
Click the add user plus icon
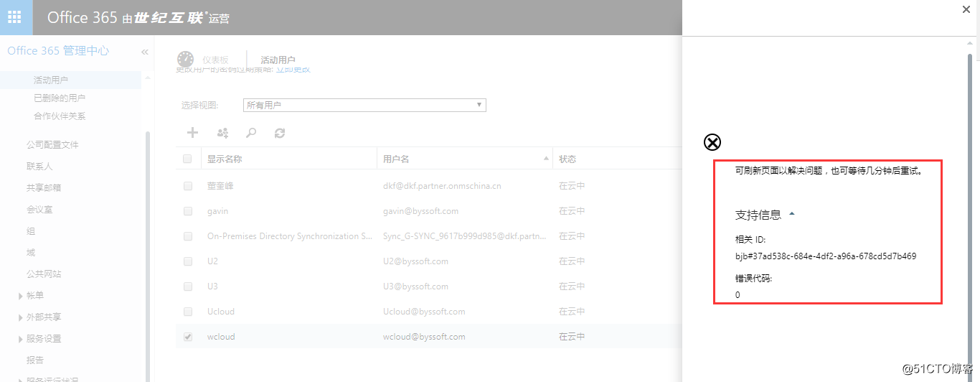pos(192,133)
